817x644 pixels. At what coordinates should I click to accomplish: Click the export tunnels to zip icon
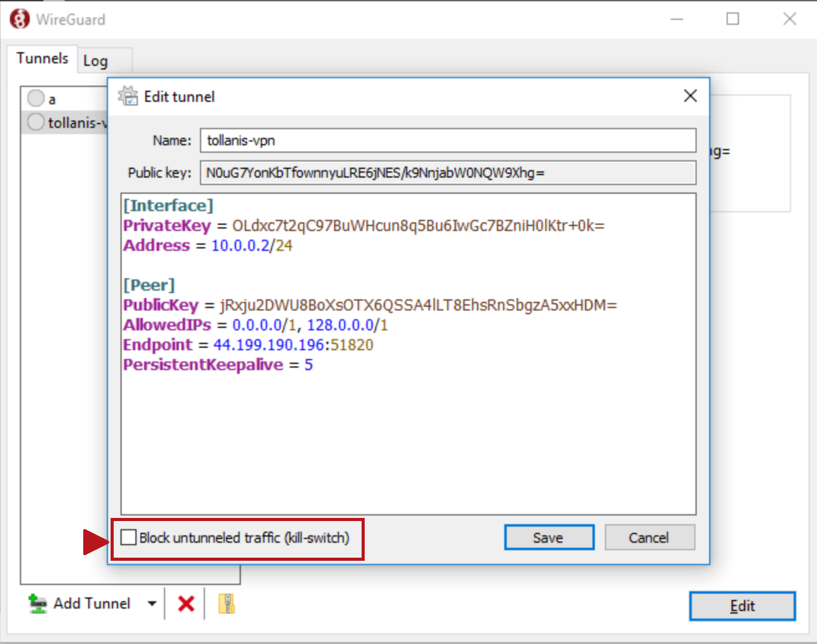(226, 604)
